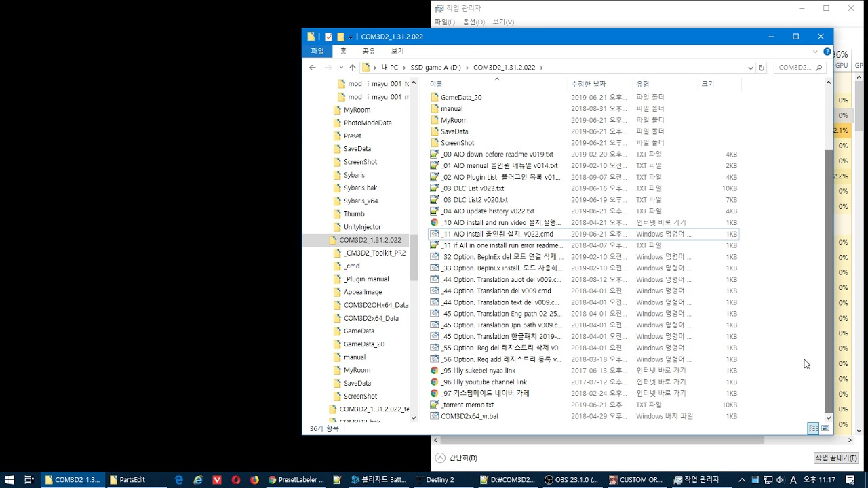The height and width of the screenshot is (488, 868).
Task: Click the up-one-level arrow in Explorer
Action: (352, 68)
